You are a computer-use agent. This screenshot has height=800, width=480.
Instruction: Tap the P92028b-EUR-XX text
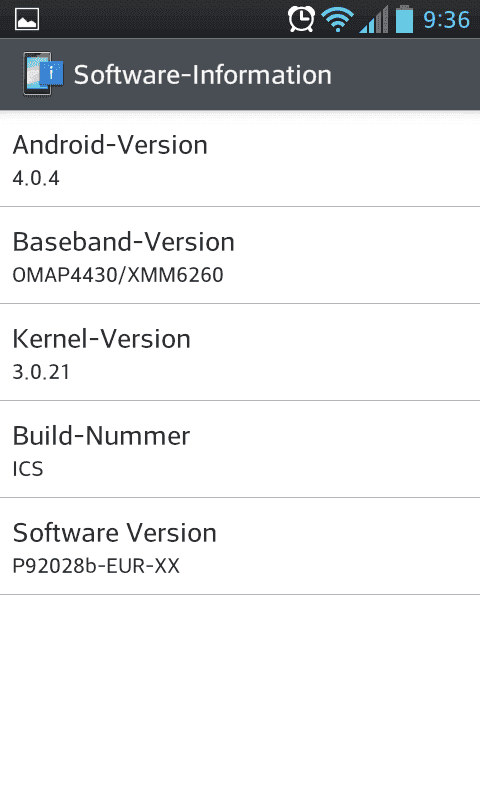point(96,566)
